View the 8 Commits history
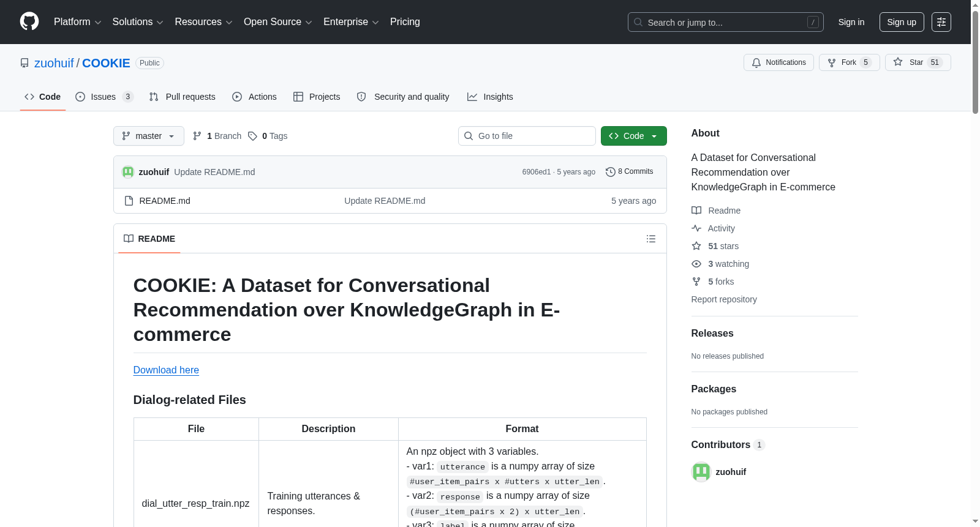The image size is (980, 527). (x=630, y=171)
